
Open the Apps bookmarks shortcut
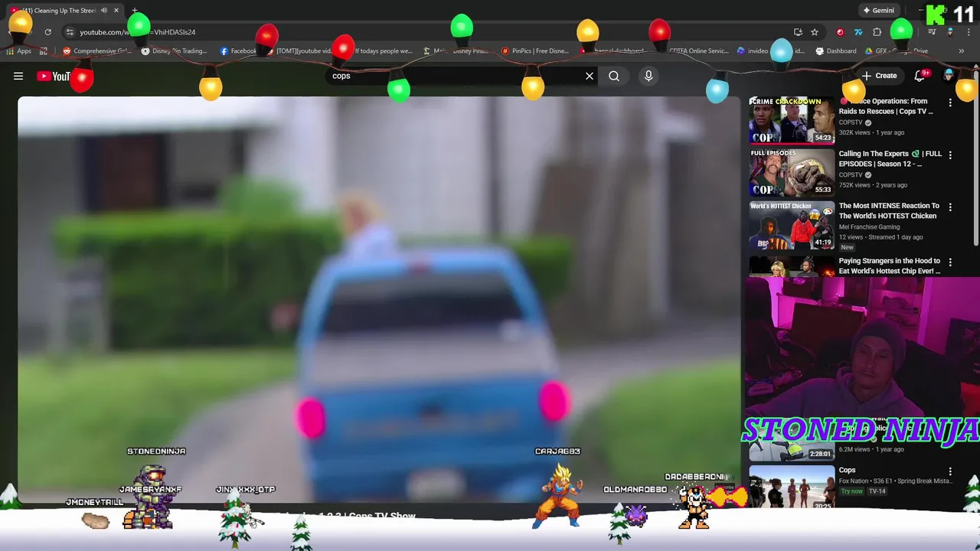(19, 51)
